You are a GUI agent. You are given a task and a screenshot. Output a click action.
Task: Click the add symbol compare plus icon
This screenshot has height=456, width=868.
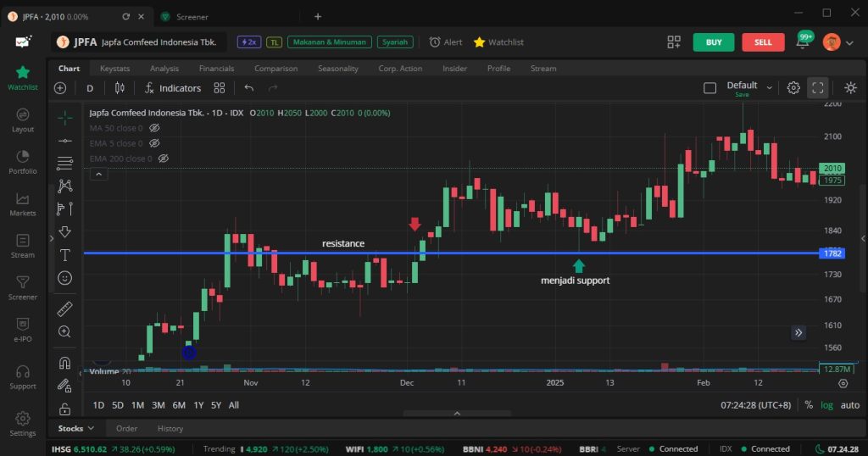tap(60, 88)
